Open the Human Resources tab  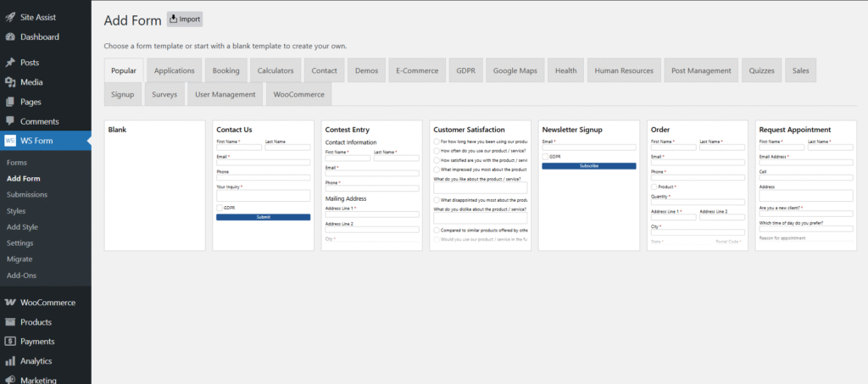624,70
